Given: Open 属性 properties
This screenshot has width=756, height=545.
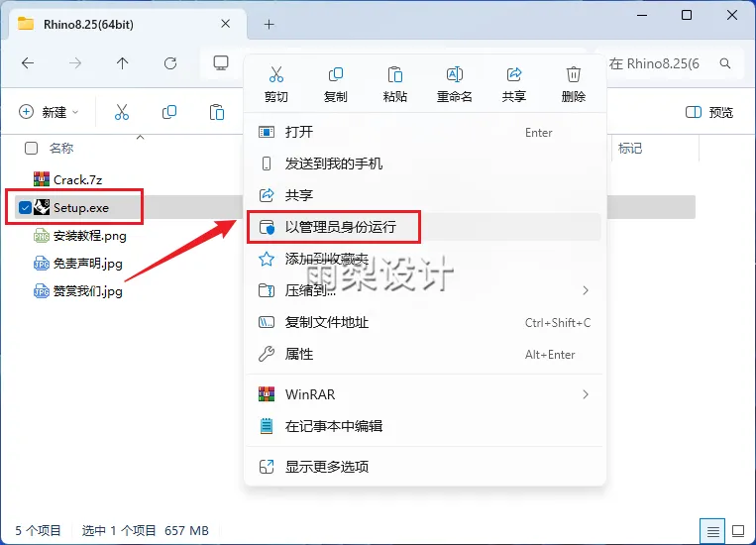Looking at the screenshot, I should point(424,354).
